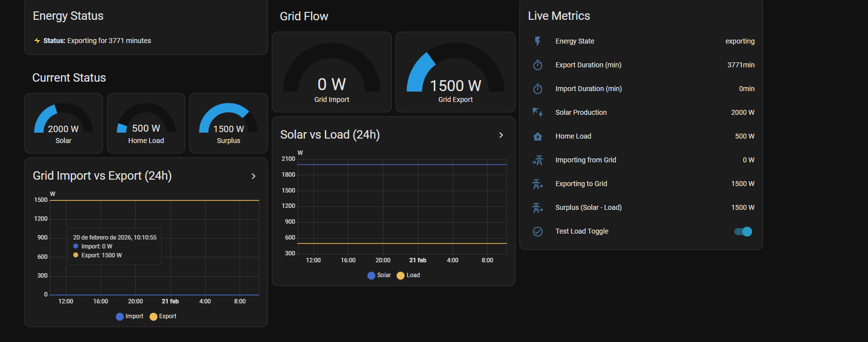Click the Home Load house icon

point(538,136)
